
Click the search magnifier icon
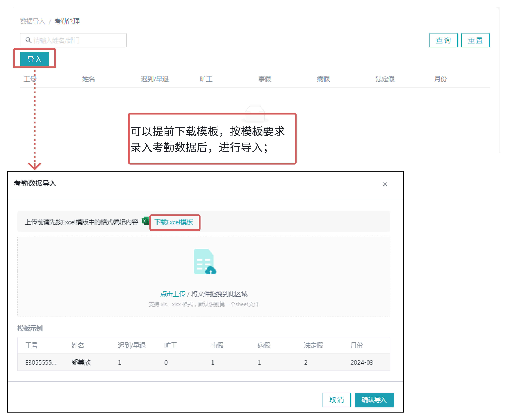pos(28,40)
